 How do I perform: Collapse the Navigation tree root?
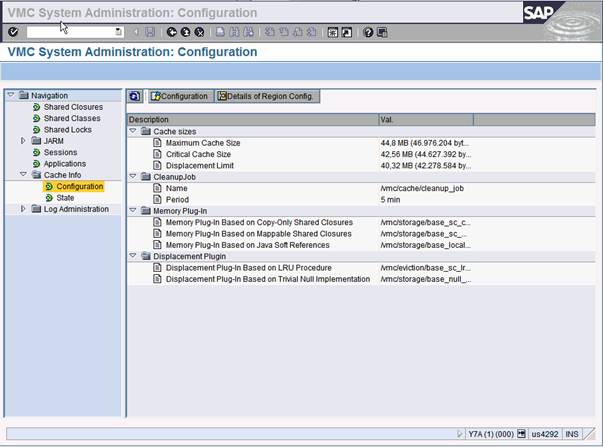pyautogui.click(x=11, y=96)
